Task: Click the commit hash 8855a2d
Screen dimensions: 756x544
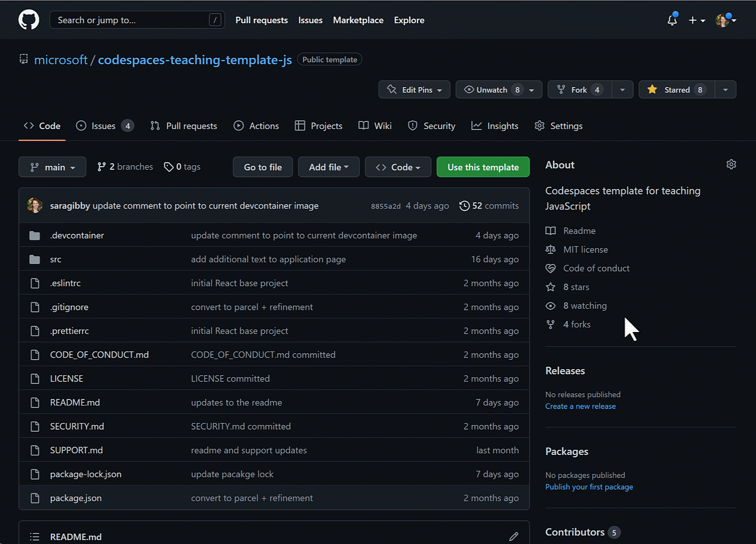Action: click(x=386, y=206)
